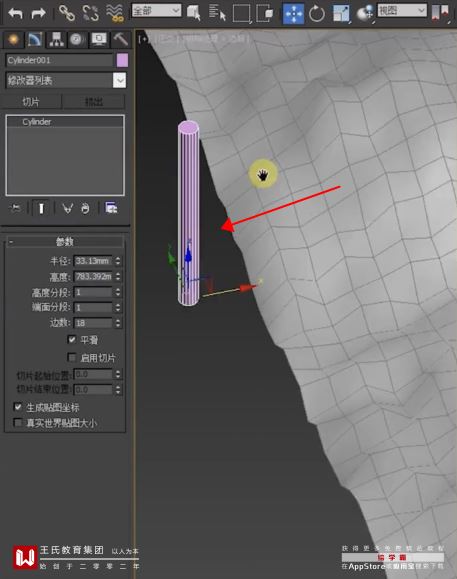Click the Use Pivot Point Center icon
Screen dimensions: 457x579
441,13
